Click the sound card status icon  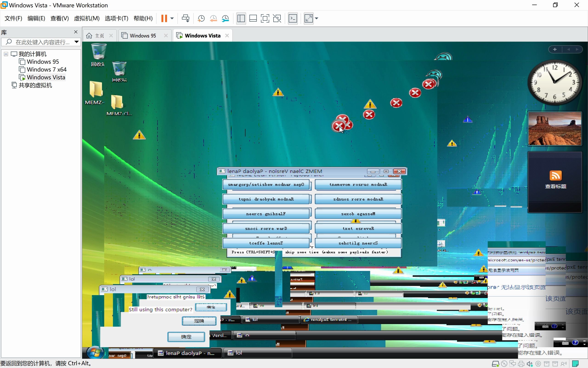tap(530, 364)
